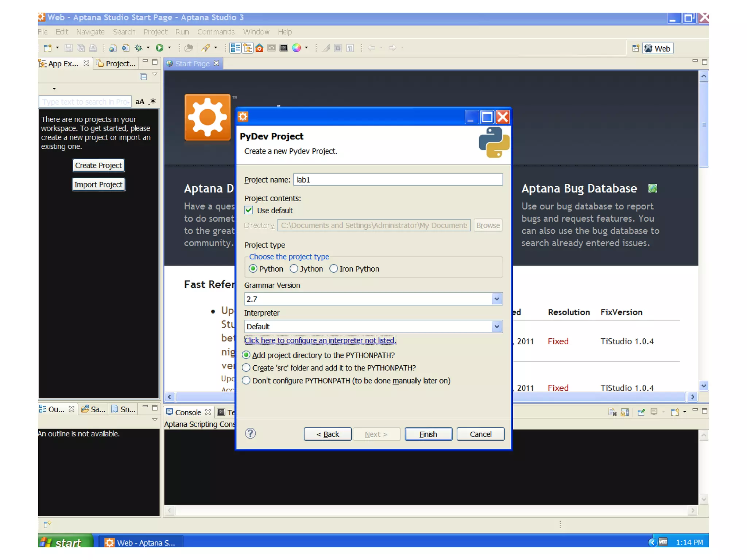Select Add project directory to PYTHONPATH
This screenshot has height=560, width=747.
[x=246, y=355]
